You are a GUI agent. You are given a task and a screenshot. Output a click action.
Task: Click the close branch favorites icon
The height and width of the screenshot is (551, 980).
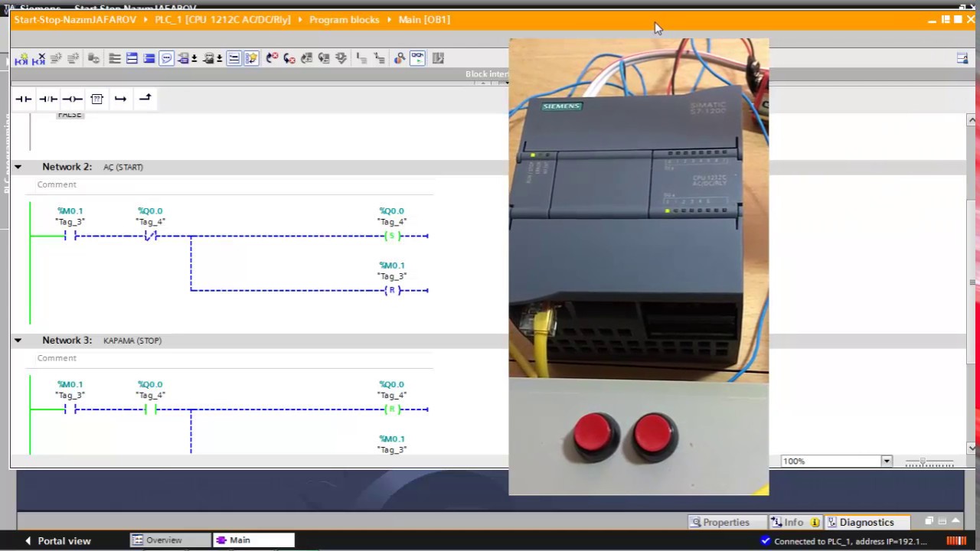pos(145,99)
